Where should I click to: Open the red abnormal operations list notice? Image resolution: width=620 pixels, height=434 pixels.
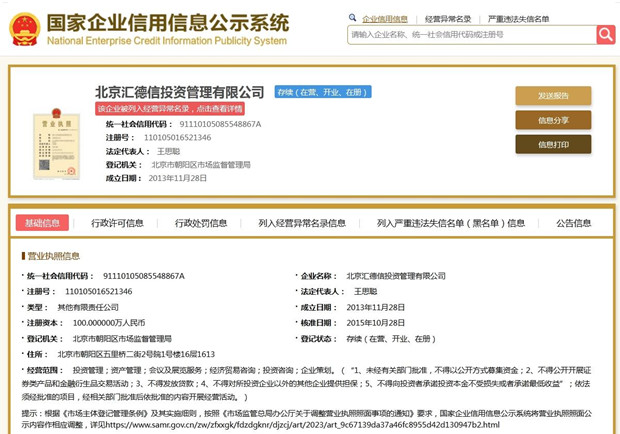(170, 109)
